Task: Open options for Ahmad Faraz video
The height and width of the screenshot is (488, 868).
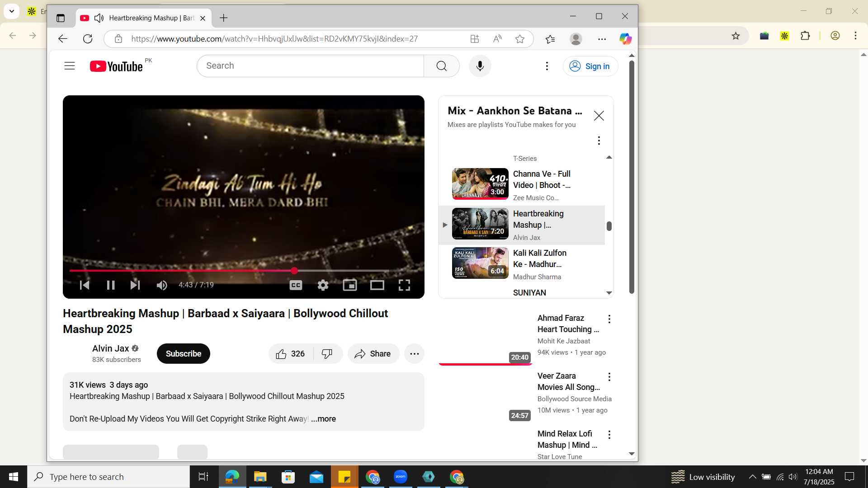Action: coord(609,319)
